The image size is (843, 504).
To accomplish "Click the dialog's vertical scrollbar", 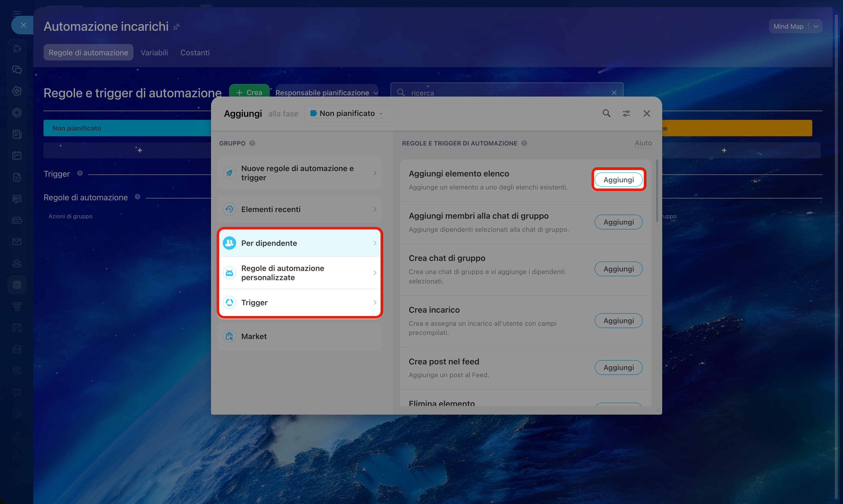I will pyautogui.click(x=657, y=191).
